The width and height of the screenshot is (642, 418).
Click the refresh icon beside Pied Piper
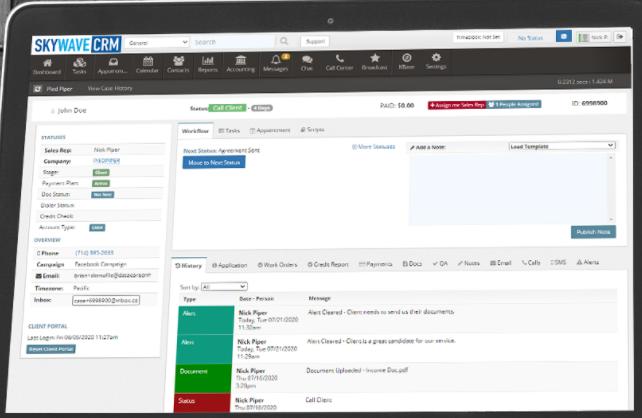(38, 89)
